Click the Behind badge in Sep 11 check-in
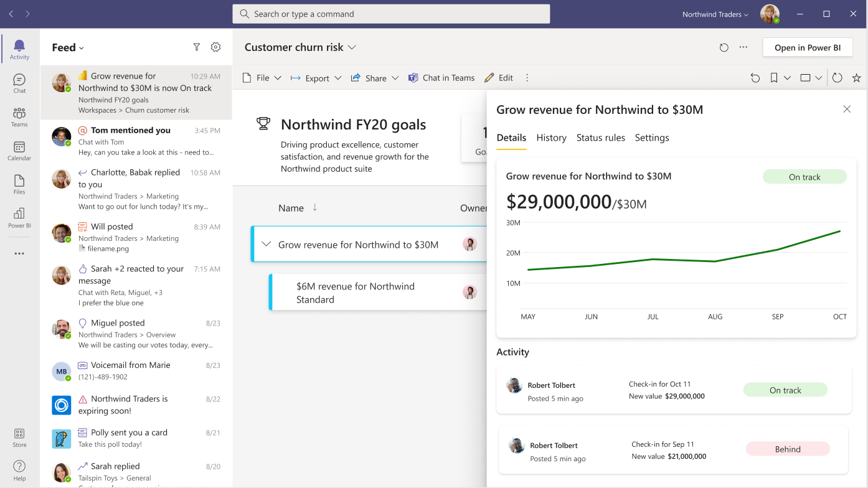This screenshot has width=868, height=488. click(x=788, y=449)
